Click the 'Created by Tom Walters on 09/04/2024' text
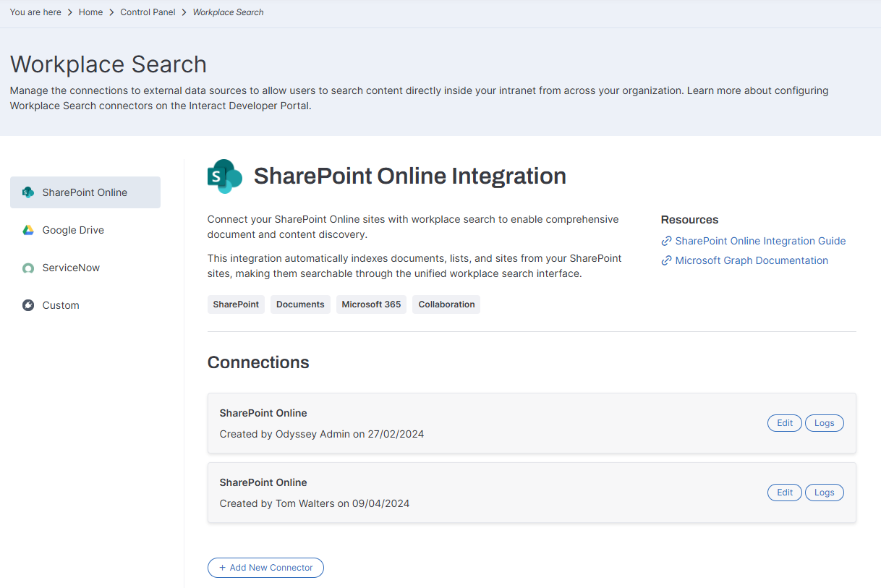This screenshot has height=588, width=881. pos(315,503)
